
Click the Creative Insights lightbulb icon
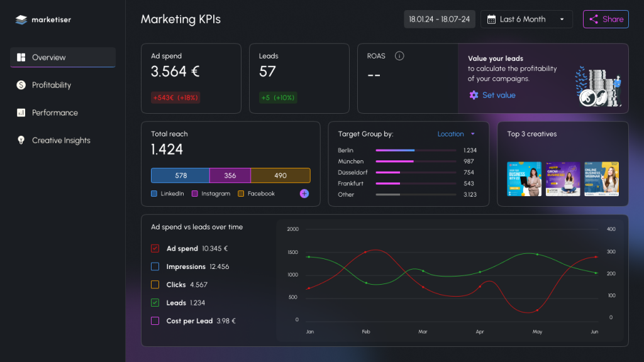click(x=21, y=140)
